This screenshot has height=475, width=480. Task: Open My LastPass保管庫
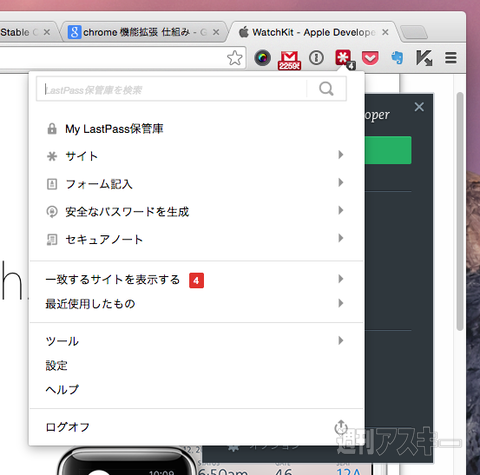coord(196,129)
